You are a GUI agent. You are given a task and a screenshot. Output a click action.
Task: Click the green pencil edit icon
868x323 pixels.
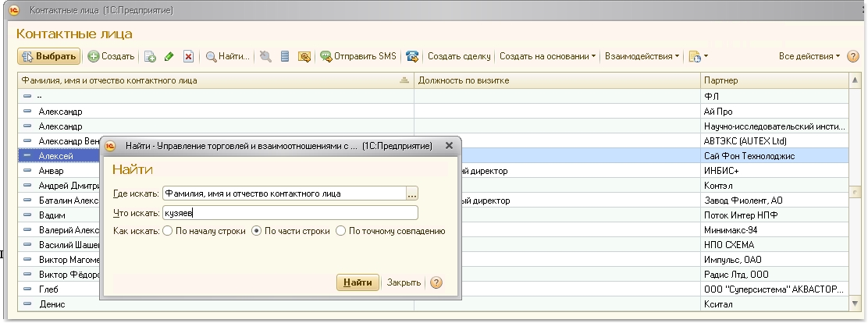point(169,56)
